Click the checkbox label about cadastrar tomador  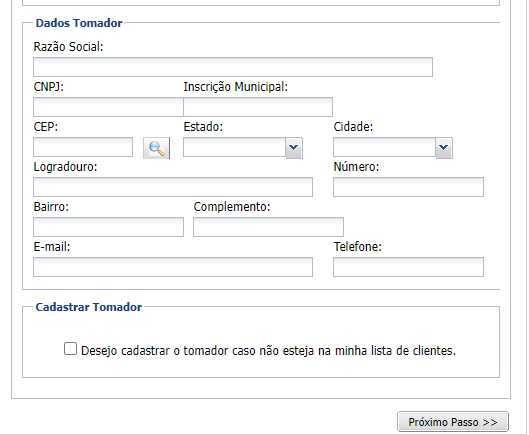point(268,351)
